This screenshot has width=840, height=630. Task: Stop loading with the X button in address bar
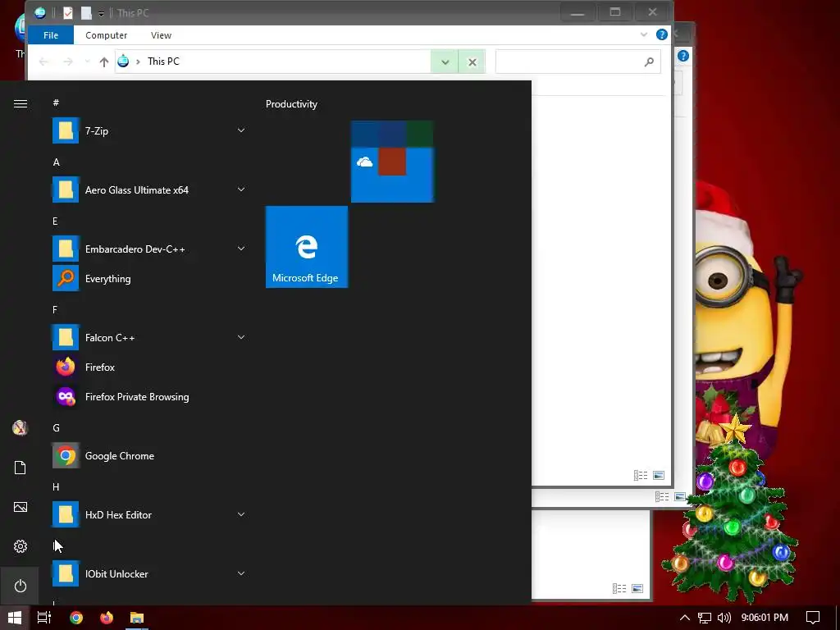(x=472, y=62)
